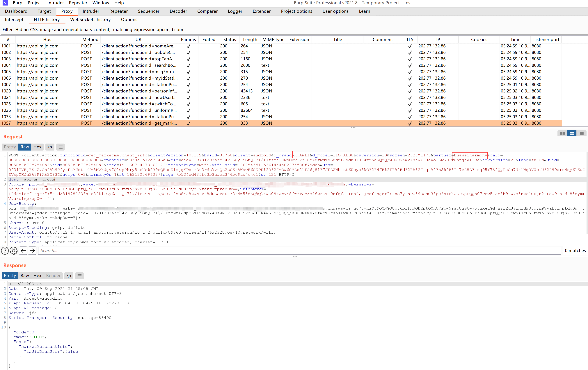
Task: Open the Request message options menu icon
Action: (61, 147)
